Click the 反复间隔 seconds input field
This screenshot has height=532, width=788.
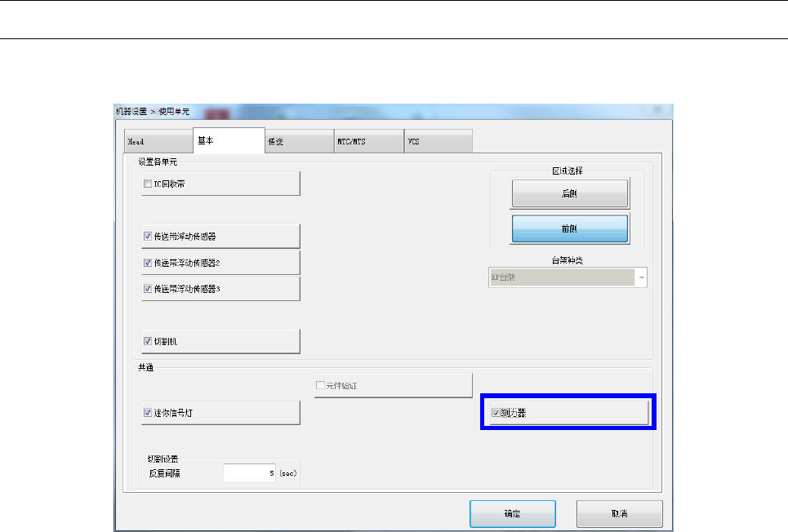click(x=249, y=473)
